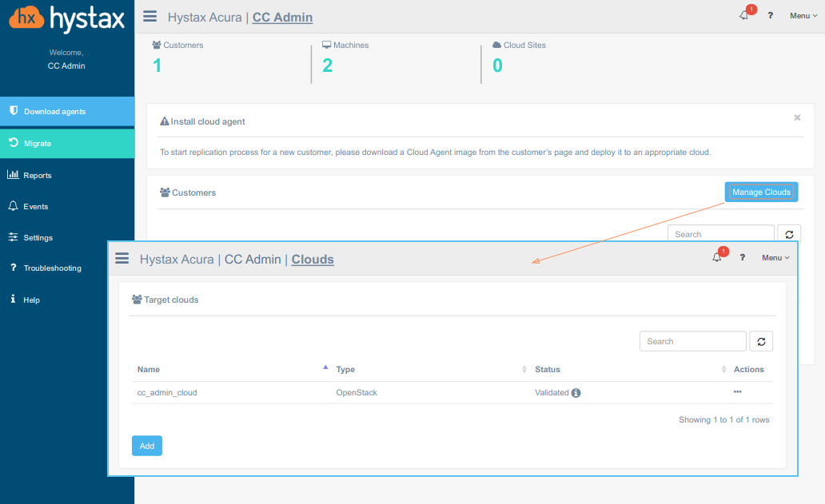Click the Manage Clouds button
This screenshot has height=504, width=825.
coord(761,192)
